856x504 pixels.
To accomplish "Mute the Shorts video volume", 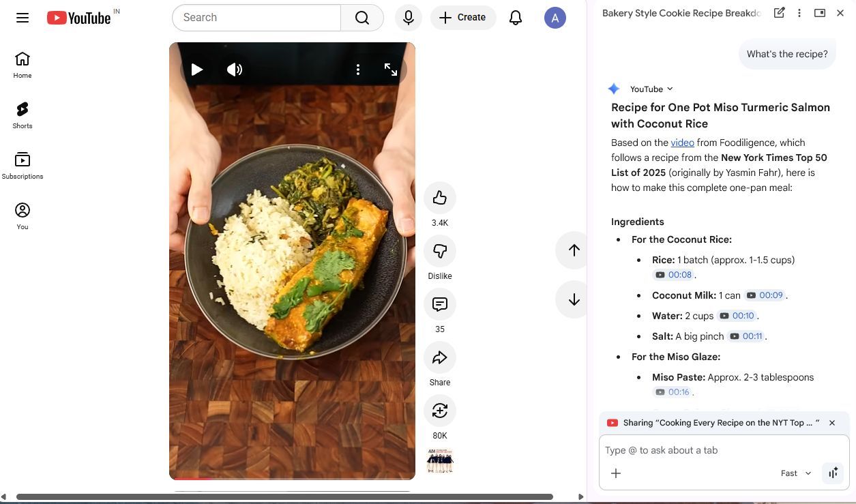I will 235,70.
